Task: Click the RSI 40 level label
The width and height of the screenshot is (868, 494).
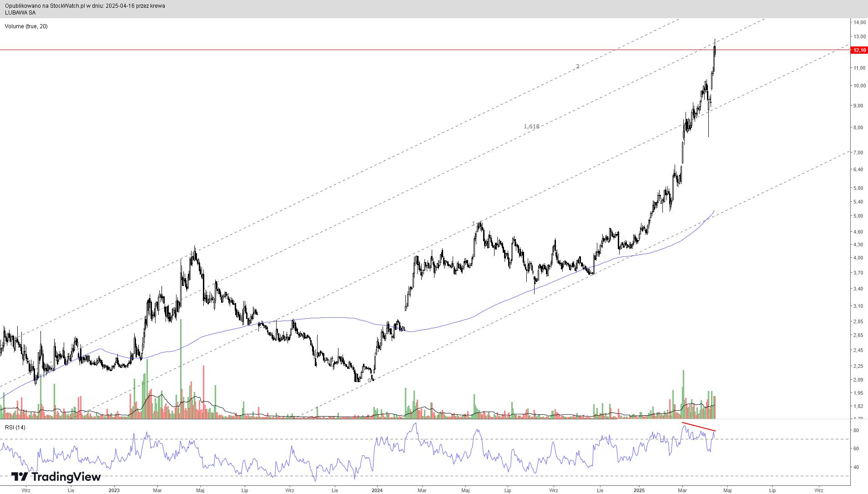Action: tap(856, 467)
